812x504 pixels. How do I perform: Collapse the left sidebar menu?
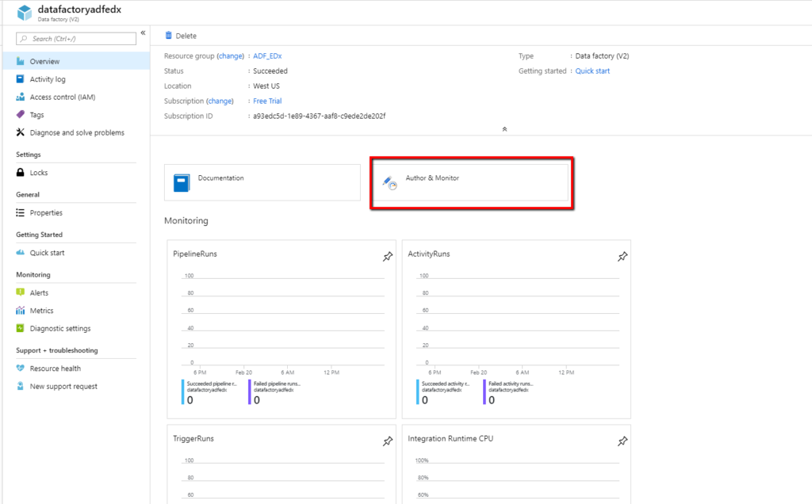(x=144, y=33)
